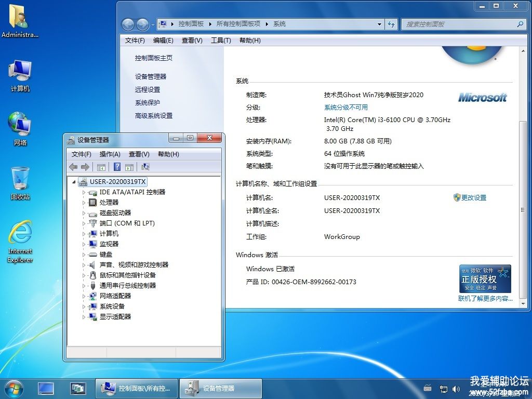Click the 端口 (COM 和 LPT) port icon

point(92,223)
